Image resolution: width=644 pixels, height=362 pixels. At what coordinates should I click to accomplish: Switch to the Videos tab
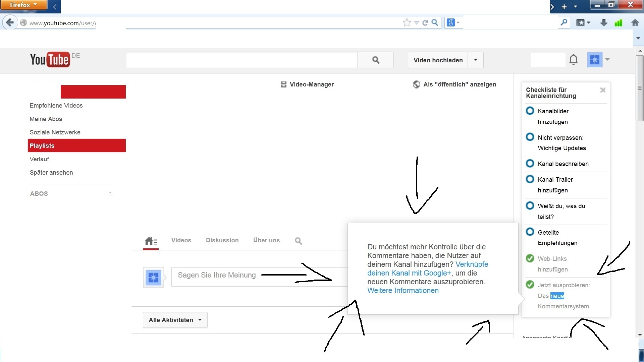coord(181,240)
